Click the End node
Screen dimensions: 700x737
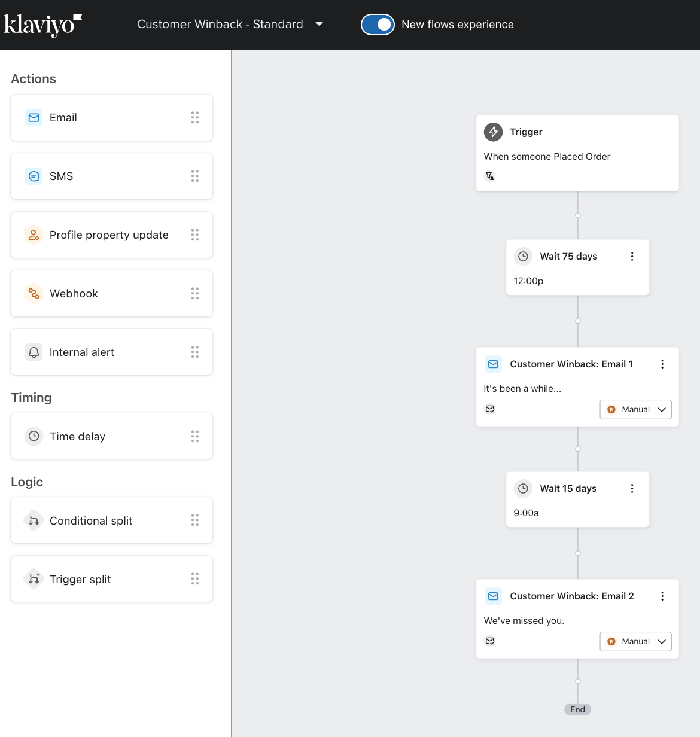577,709
